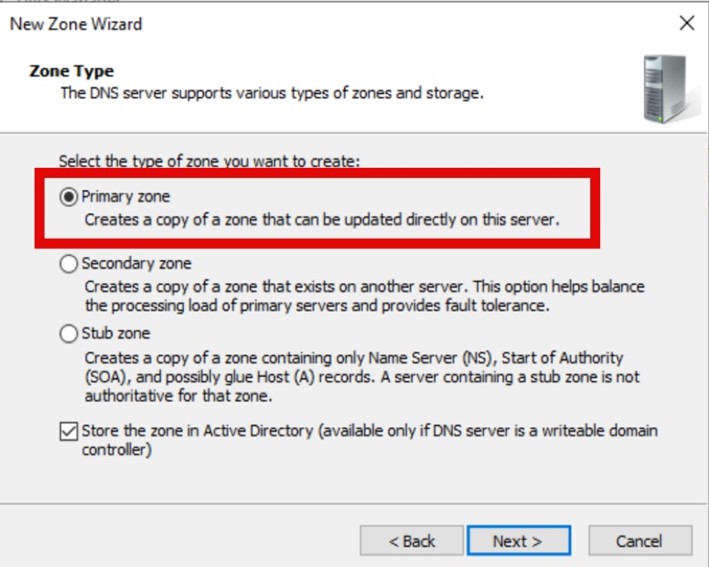Cancel the New Zone Wizard
Image resolution: width=709 pixels, height=567 pixels.
640,540
